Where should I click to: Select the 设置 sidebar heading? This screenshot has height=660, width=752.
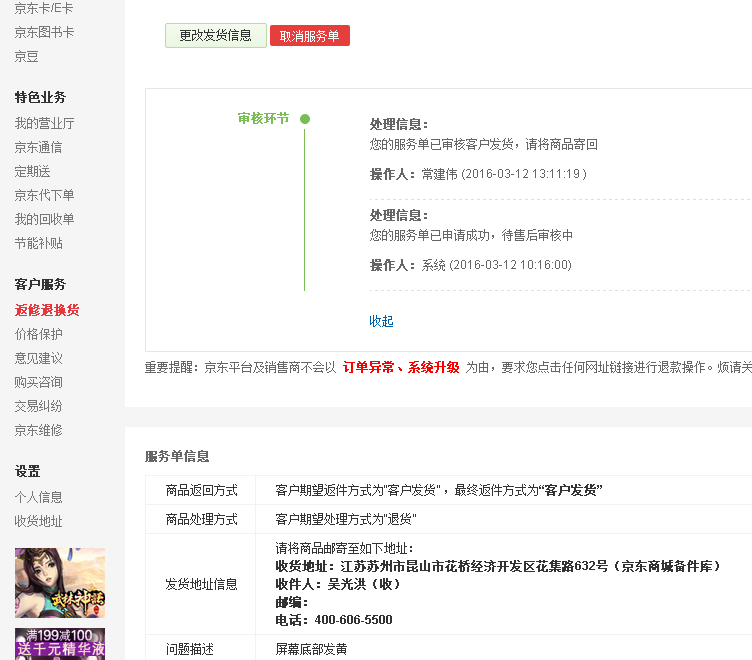click(x=27, y=471)
